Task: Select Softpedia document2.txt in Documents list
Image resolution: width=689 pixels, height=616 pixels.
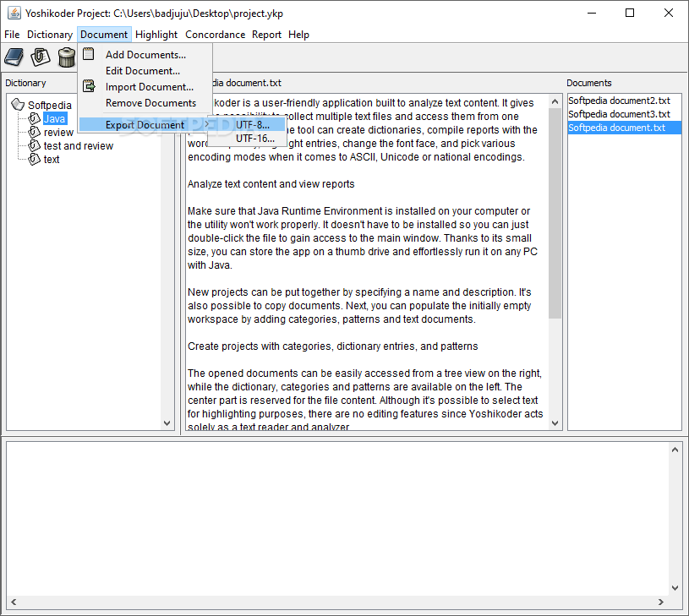Action: (624, 101)
